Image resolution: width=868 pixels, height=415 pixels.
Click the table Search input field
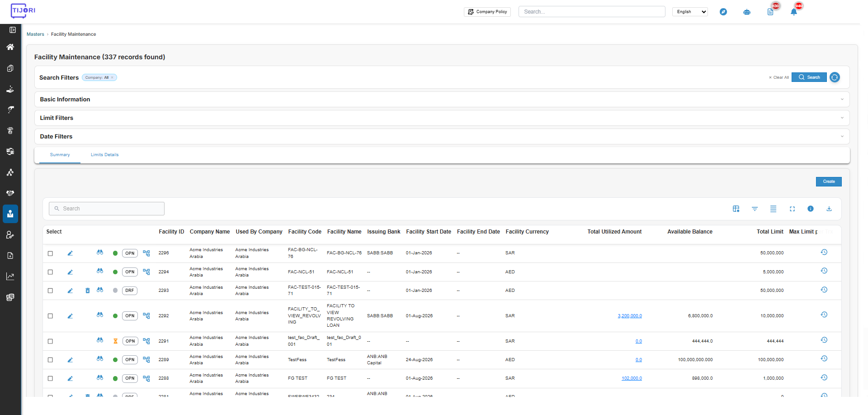[107, 209]
